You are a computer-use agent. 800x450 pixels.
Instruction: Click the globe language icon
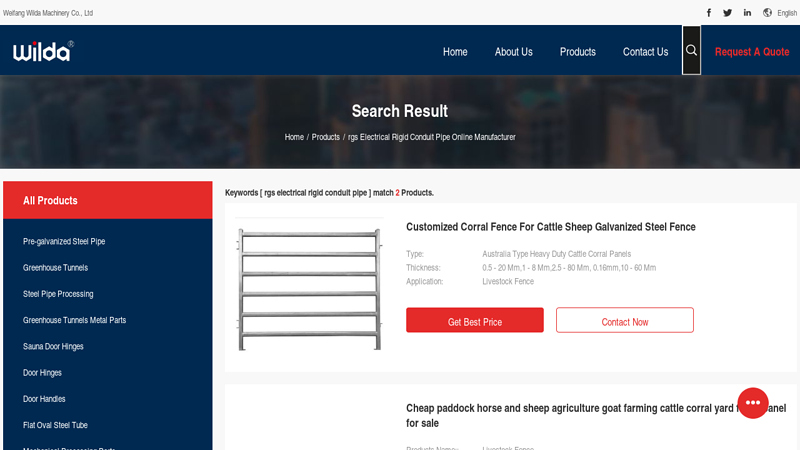click(768, 13)
